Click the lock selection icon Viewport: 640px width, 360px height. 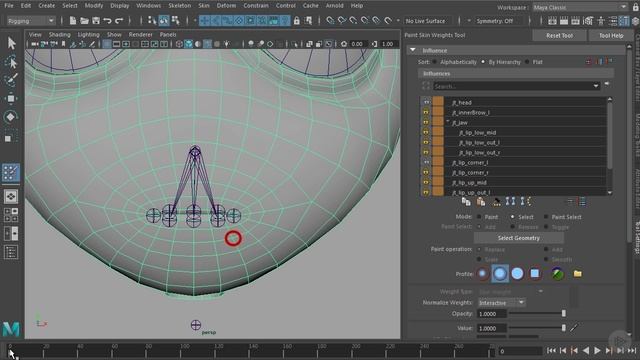pos(297,20)
